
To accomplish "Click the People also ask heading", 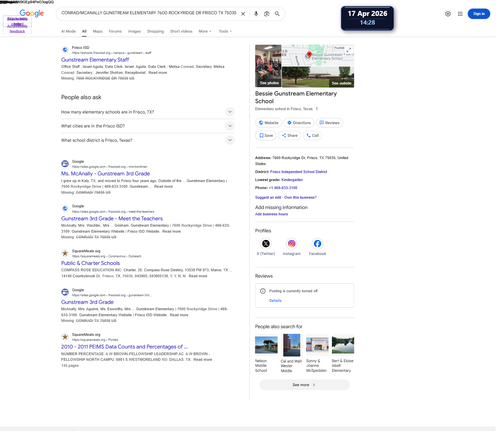I will click(81, 97).
